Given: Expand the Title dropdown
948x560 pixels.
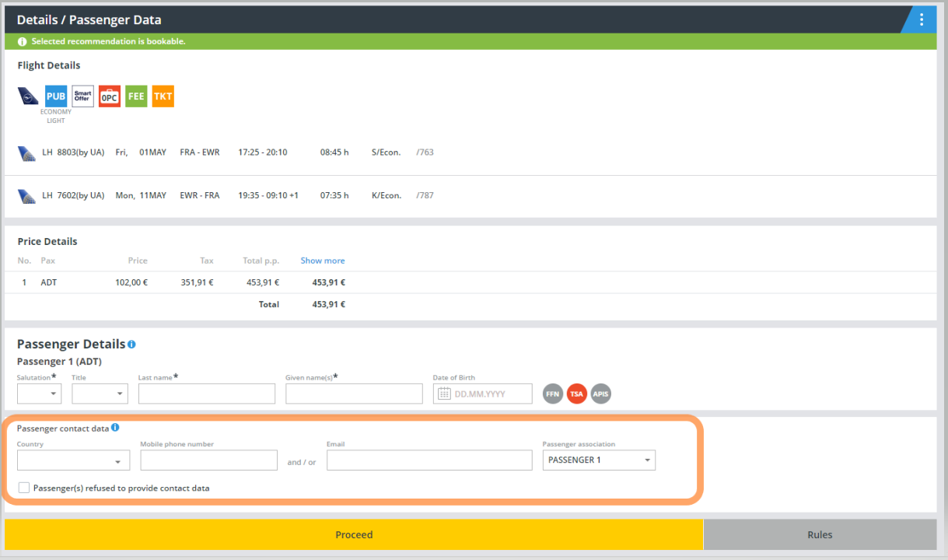Looking at the screenshot, I should (x=100, y=394).
